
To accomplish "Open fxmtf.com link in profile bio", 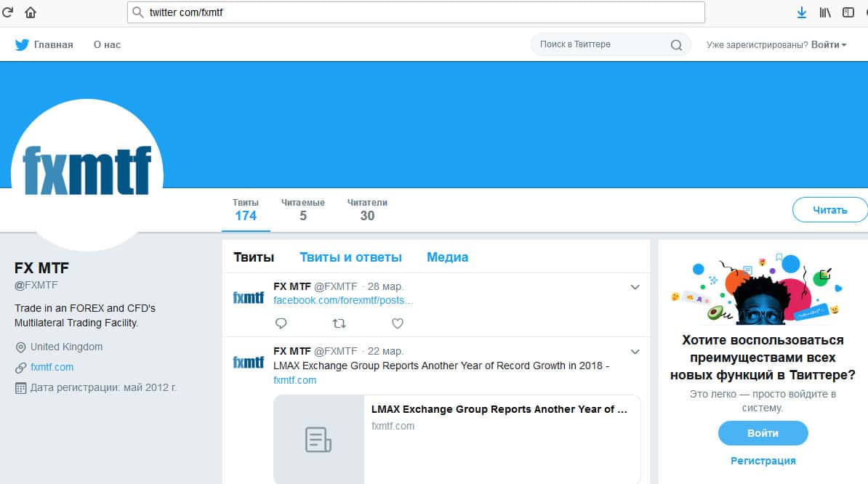I will 52,367.
